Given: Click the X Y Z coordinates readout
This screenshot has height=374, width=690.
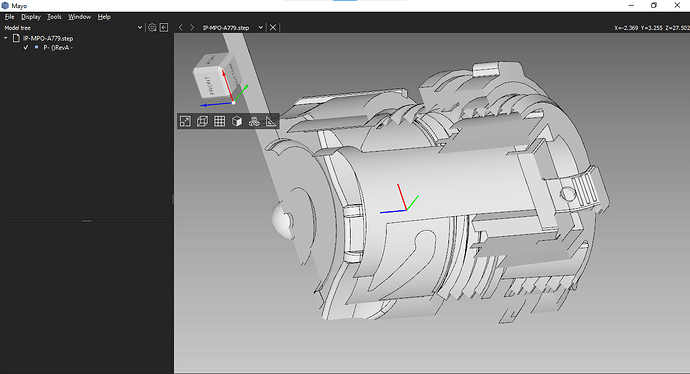Looking at the screenshot, I should pyautogui.click(x=652, y=28).
